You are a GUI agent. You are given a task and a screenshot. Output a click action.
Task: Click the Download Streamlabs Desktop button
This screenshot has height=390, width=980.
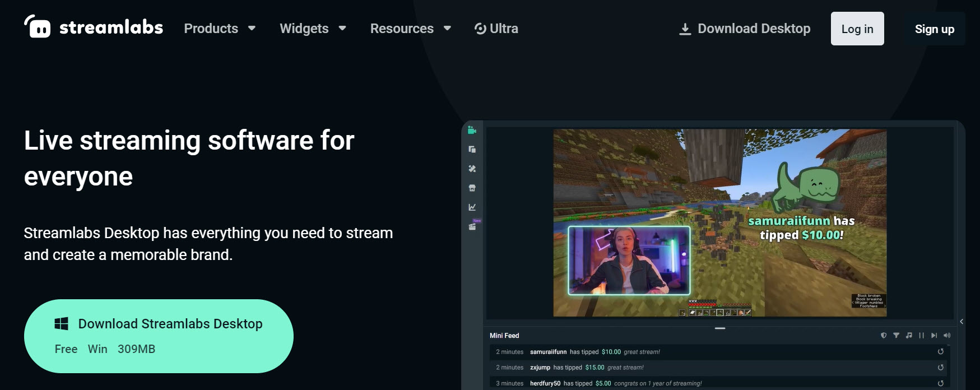click(159, 336)
